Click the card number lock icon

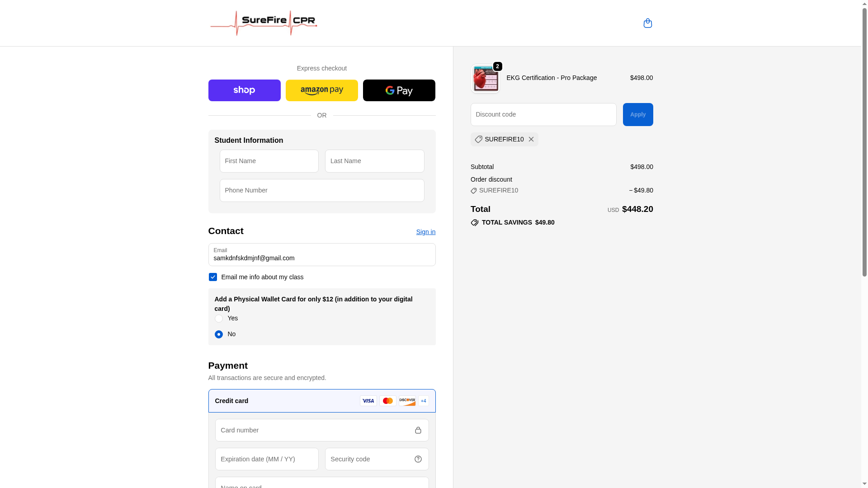pyautogui.click(x=418, y=430)
